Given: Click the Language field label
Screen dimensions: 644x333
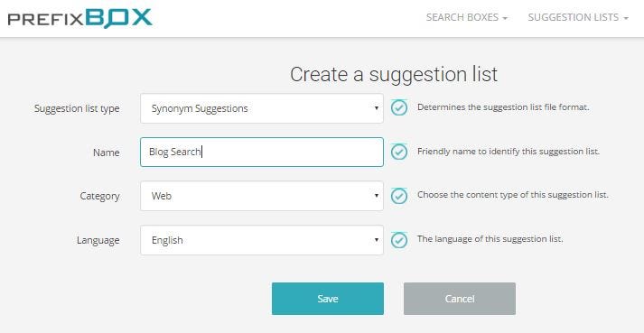Looking at the screenshot, I should click(x=98, y=240).
